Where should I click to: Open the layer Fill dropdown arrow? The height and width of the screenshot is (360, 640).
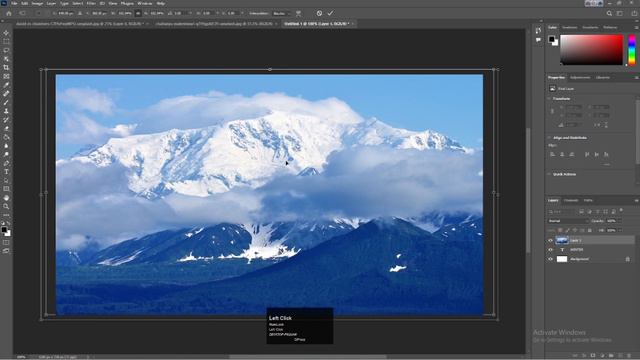pyautogui.click(x=620, y=231)
